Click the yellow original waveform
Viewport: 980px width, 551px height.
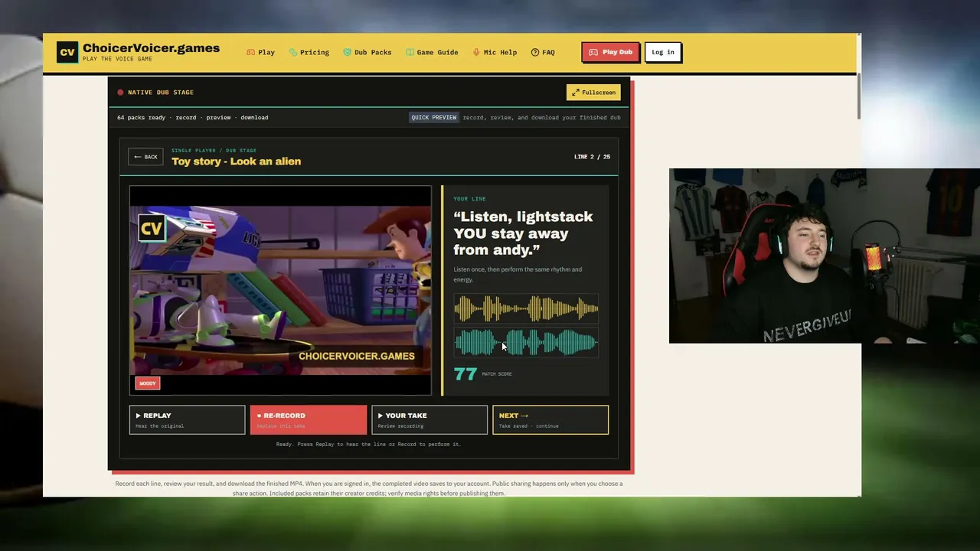coord(526,308)
